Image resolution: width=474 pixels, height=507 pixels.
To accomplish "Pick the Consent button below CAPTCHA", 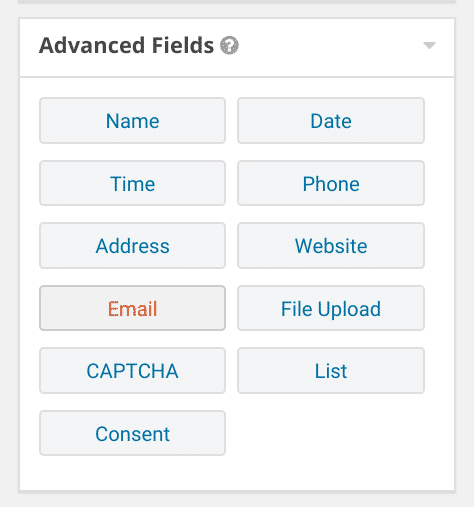I will point(133,433).
